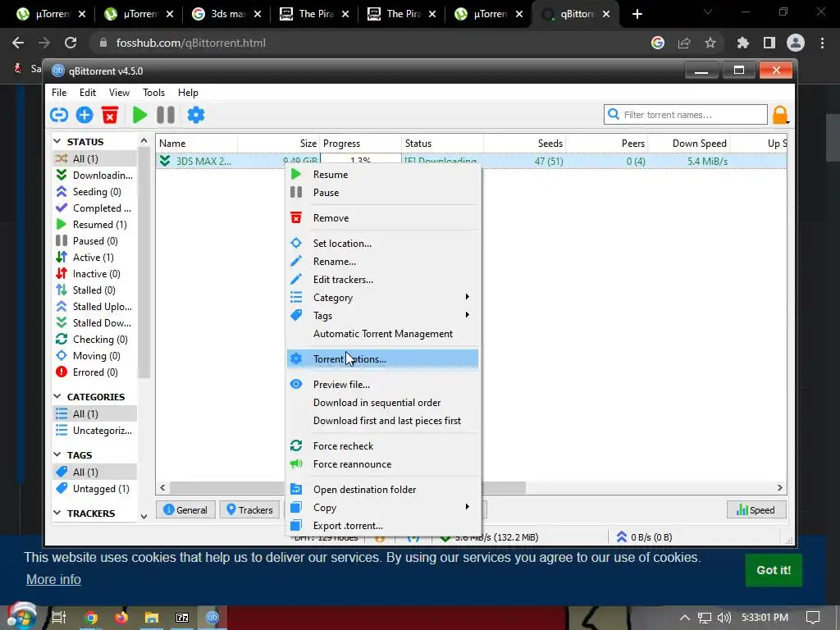Toggle Download in sequential order

pyautogui.click(x=382, y=402)
